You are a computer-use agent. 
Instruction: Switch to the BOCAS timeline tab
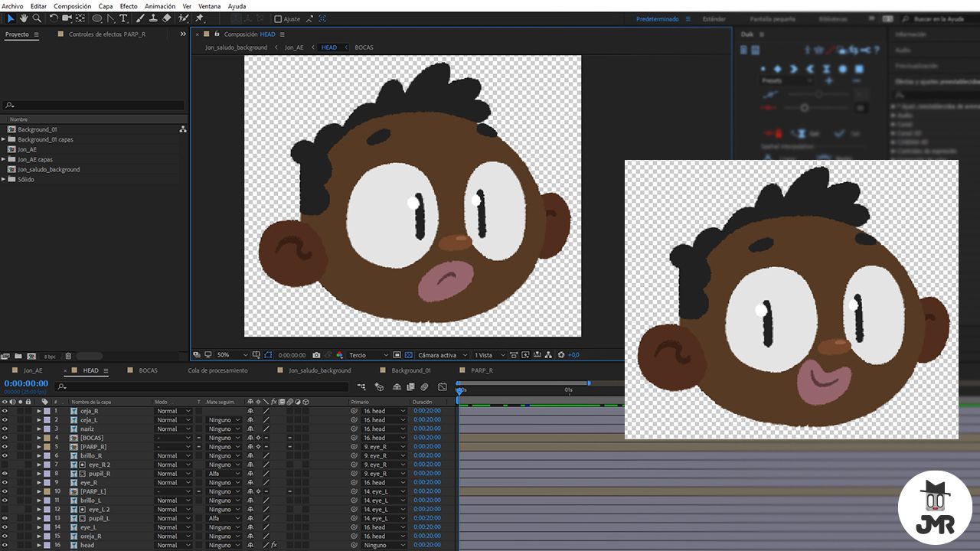[148, 370]
